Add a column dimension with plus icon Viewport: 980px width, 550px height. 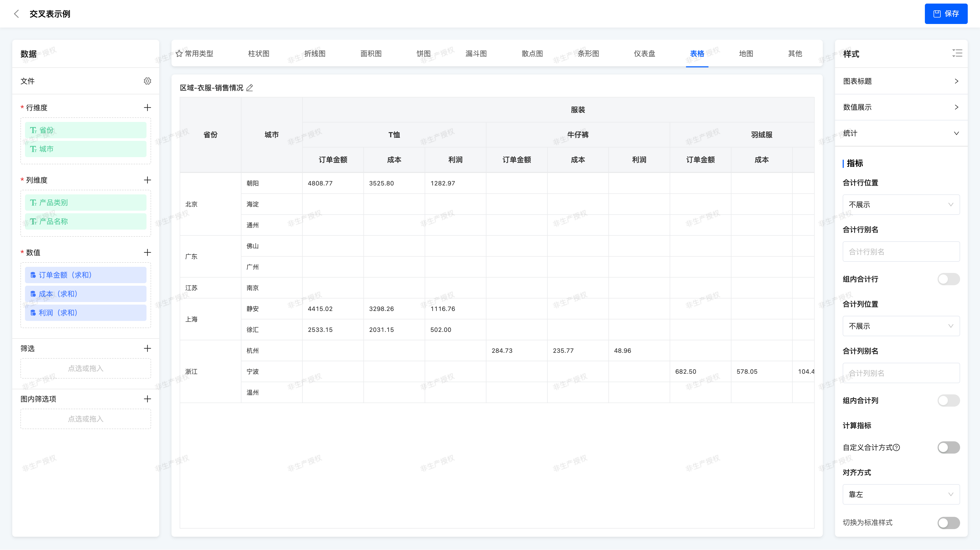[x=147, y=180]
